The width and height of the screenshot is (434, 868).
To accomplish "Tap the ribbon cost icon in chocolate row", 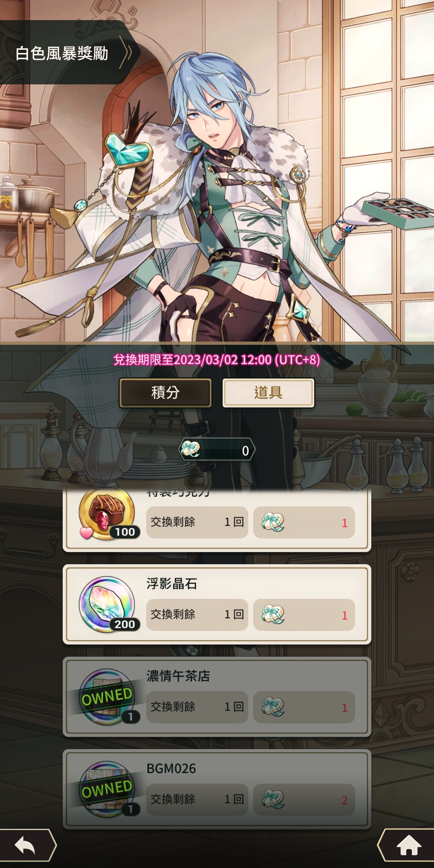I will 273,522.
